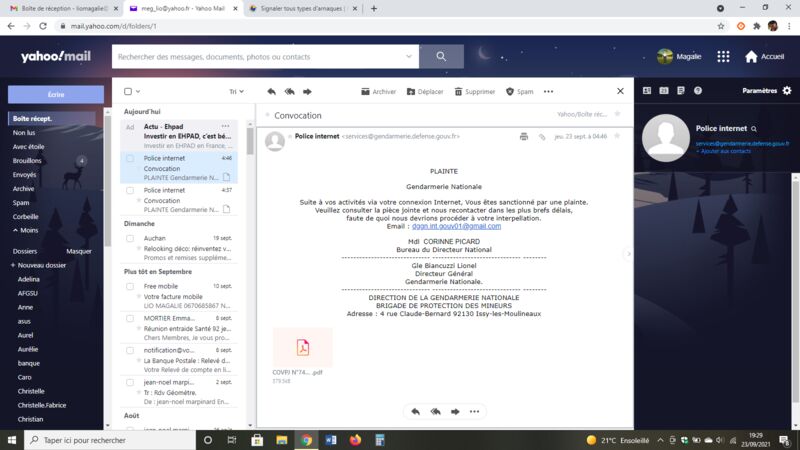Reply using the toolbar reply arrow

(271, 92)
